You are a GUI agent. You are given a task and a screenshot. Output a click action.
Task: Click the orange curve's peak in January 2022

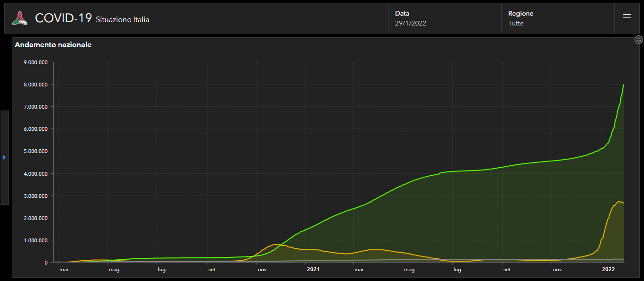[x=619, y=202]
